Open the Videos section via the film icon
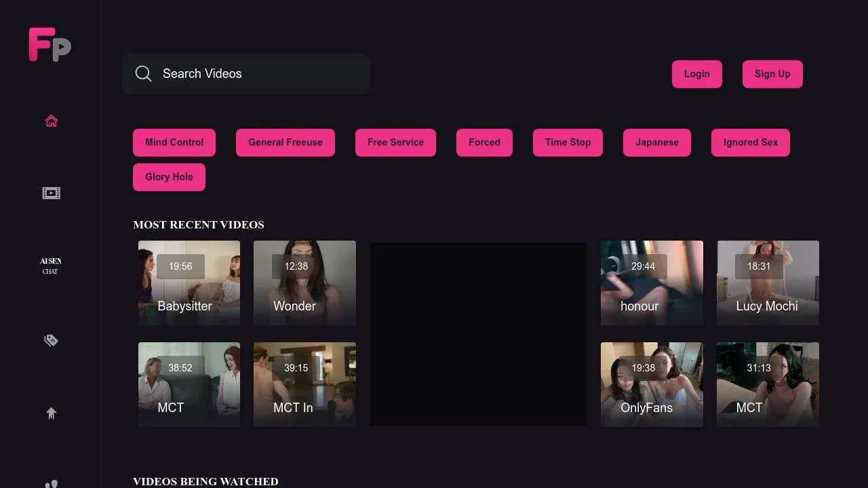Screen dimensions: 868x488 point(51,192)
